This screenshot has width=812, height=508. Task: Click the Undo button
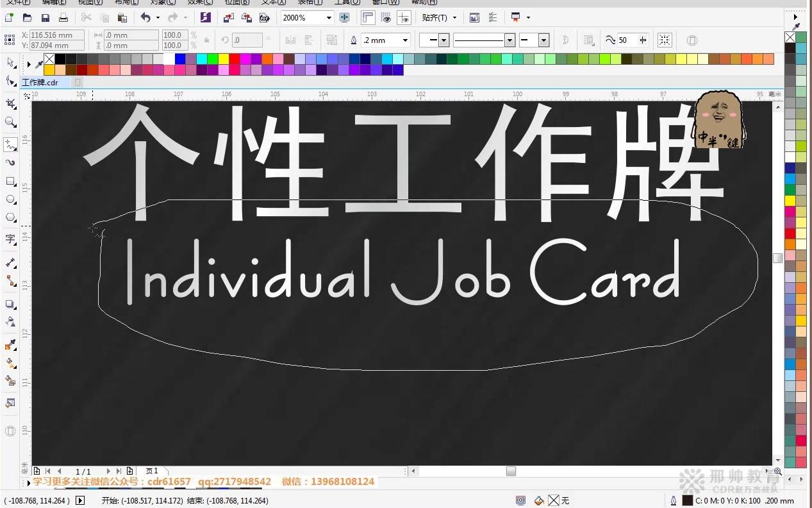click(147, 17)
